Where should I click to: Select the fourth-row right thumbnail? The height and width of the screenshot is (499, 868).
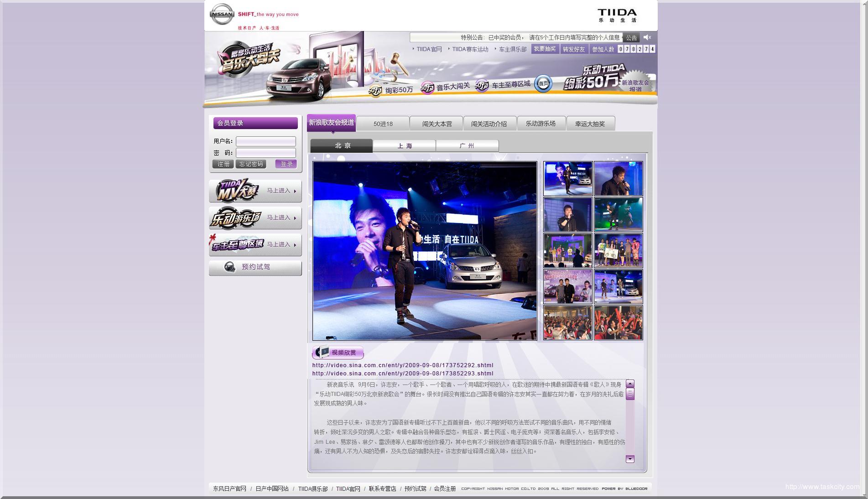pos(618,286)
